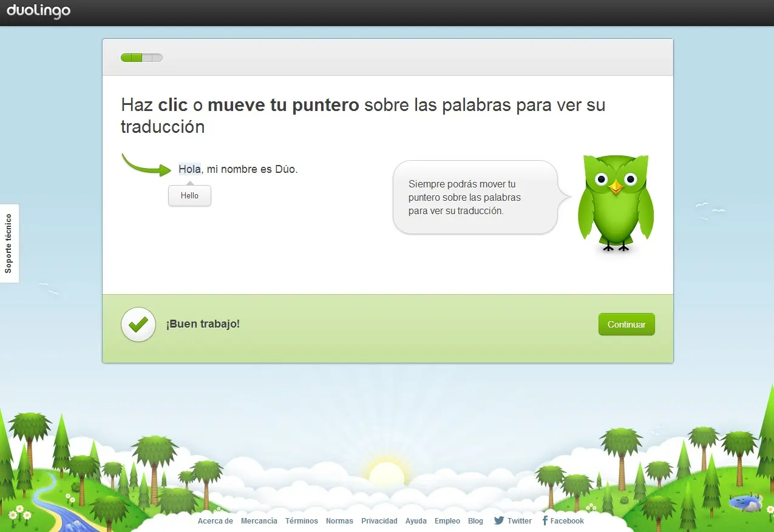Click the word mi in sentence
This screenshot has height=532, width=774.
[x=212, y=169]
